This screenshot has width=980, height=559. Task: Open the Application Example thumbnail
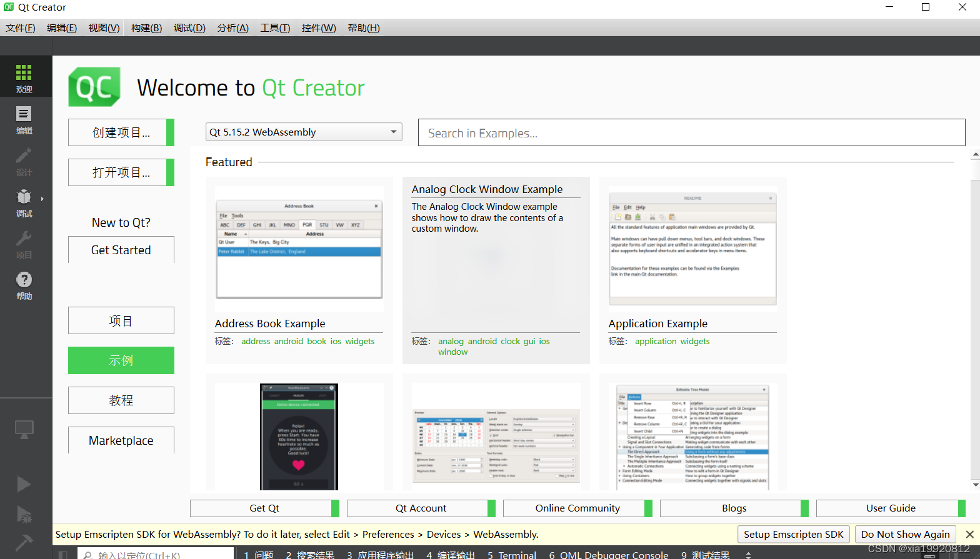pyautogui.click(x=693, y=249)
